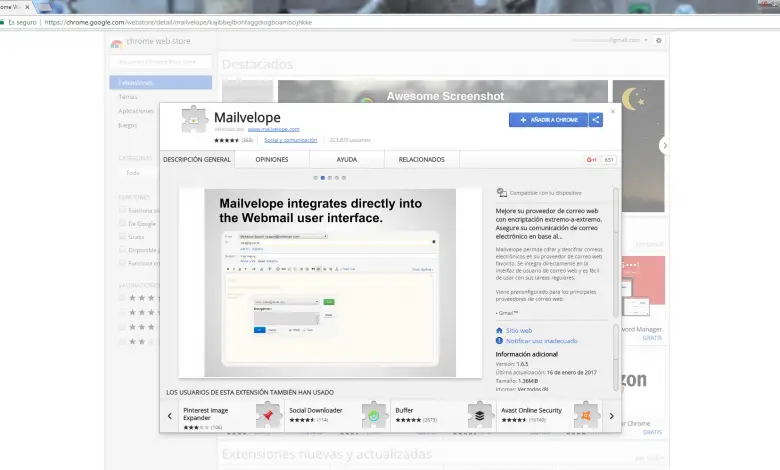Select Temas in the sidebar
780x470 pixels.
coord(128,97)
